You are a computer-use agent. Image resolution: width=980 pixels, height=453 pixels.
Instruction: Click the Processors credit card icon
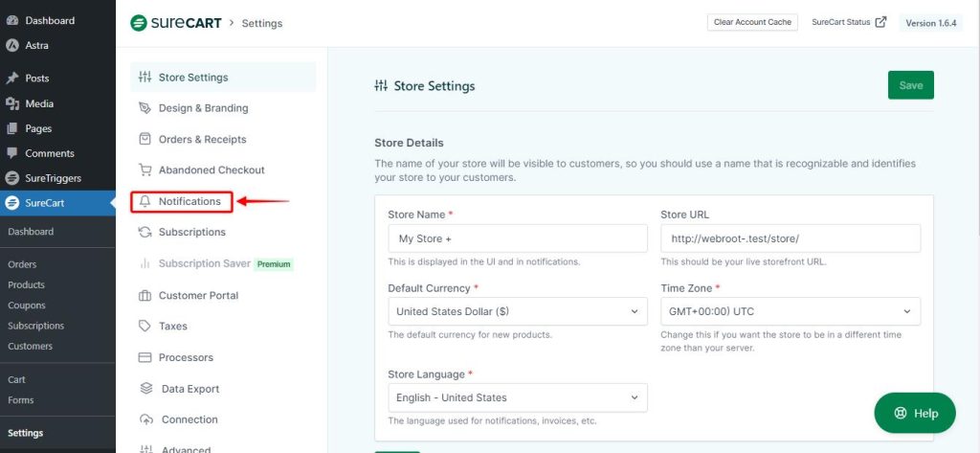145,357
